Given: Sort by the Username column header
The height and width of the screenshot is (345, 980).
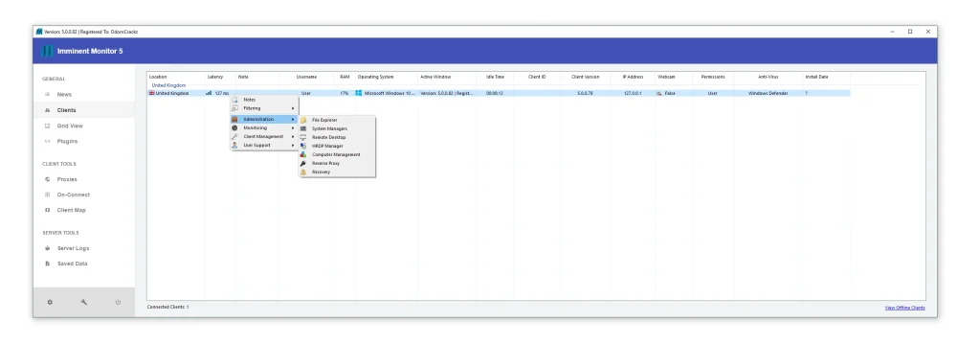Looking at the screenshot, I should pyautogui.click(x=306, y=77).
